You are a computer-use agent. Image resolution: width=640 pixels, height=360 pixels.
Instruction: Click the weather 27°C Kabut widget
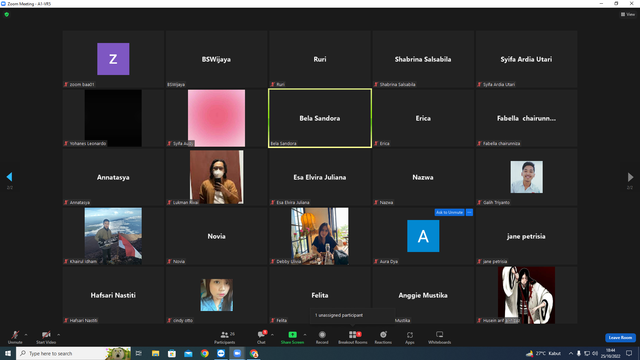pos(543,353)
